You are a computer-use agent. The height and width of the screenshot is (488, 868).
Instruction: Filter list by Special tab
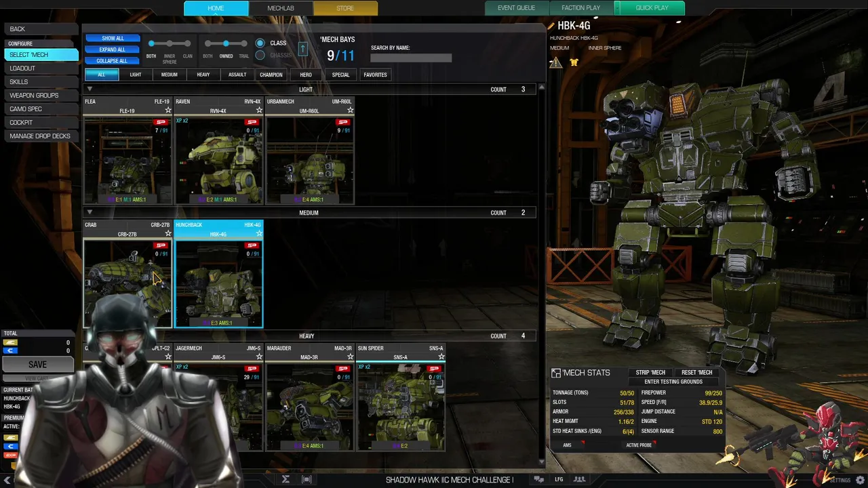point(340,75)
